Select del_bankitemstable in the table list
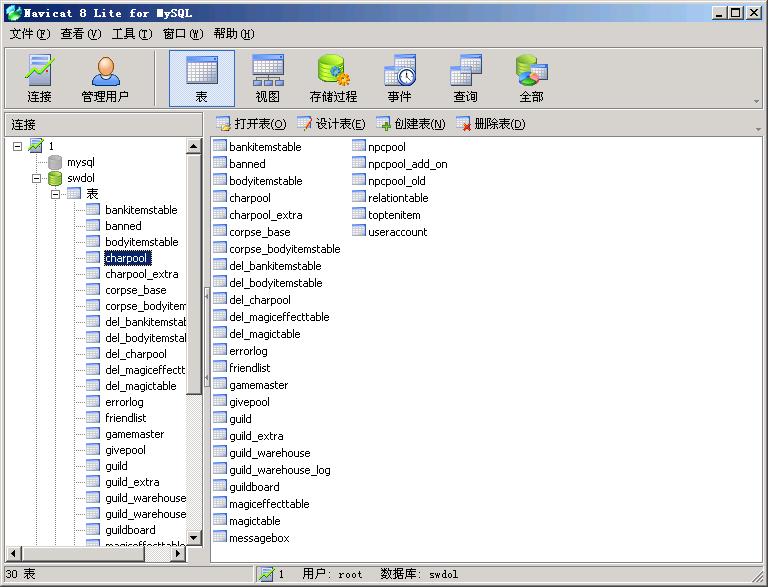The height and width of the screenshot is (587, 768). 275,266
